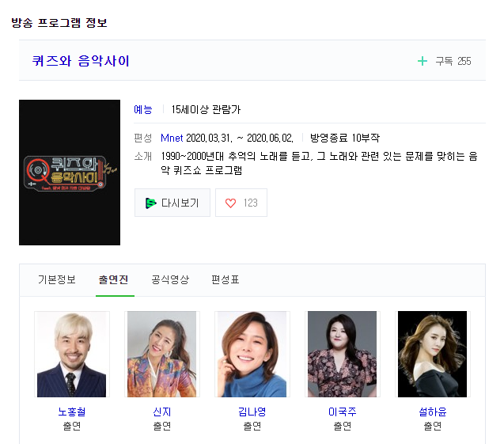Open the 기본정보 tab

pyautogui.click(x=57, y=279)
